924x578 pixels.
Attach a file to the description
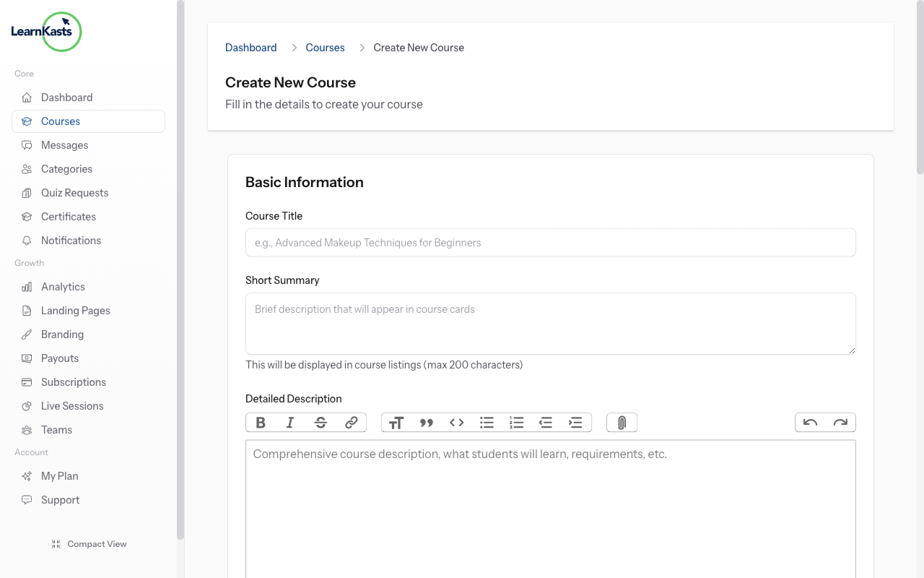(622, 422)
